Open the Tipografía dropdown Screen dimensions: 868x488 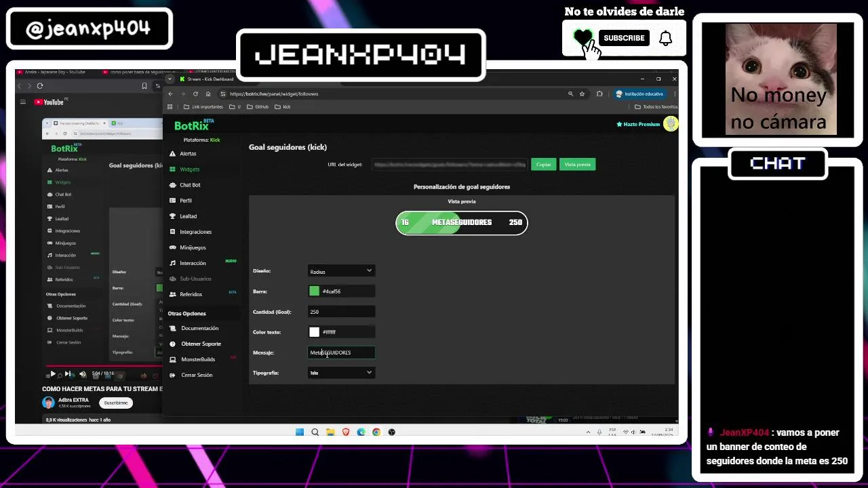click(x=341, y=373)
